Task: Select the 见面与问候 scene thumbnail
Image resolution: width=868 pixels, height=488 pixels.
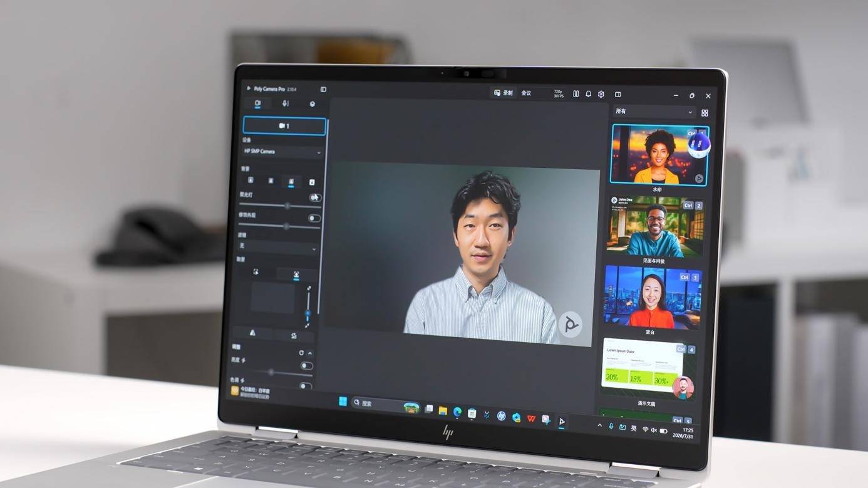Action: 655,227
